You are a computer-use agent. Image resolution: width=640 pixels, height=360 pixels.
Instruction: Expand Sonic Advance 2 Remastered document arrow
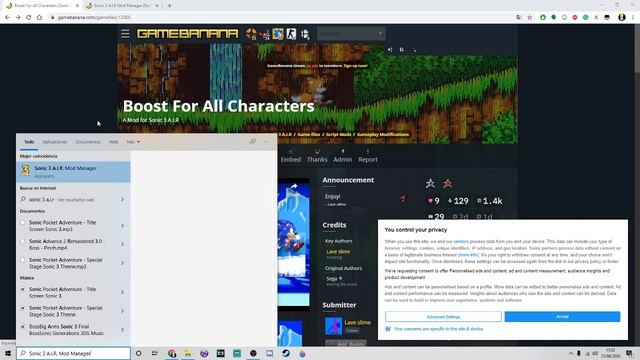click(122, 244)
